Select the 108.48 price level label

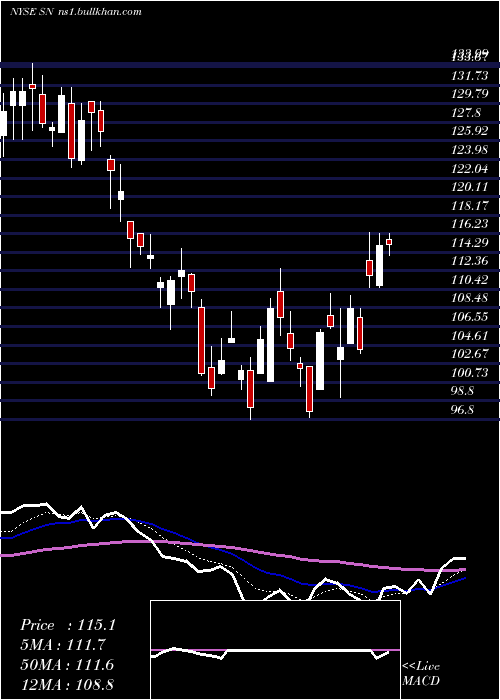(469, 298)
